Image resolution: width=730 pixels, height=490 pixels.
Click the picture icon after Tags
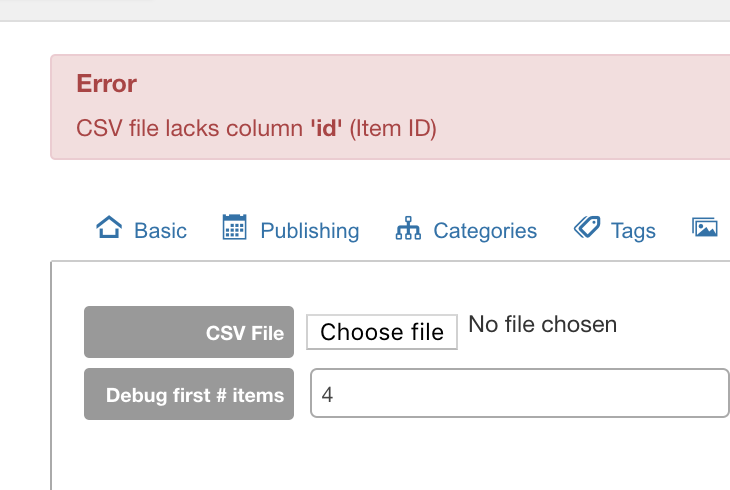click(704, 227)
